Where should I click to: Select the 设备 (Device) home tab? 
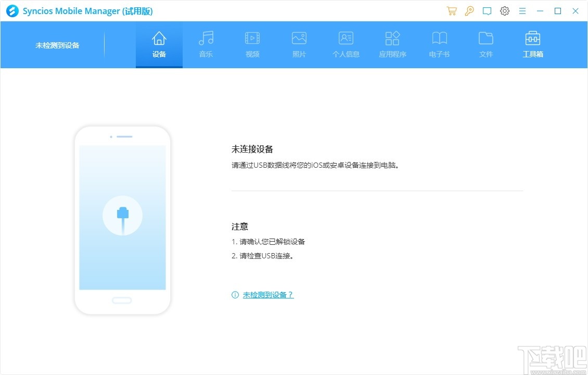point(159,44)
